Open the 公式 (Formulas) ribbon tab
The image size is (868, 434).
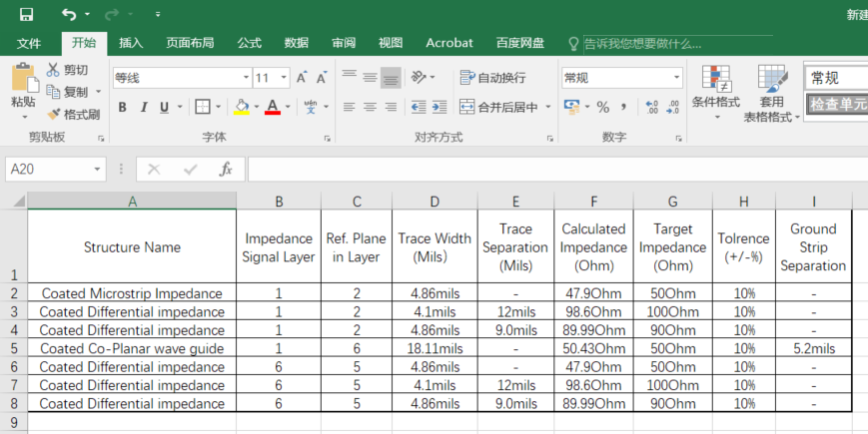pos(249,43)
